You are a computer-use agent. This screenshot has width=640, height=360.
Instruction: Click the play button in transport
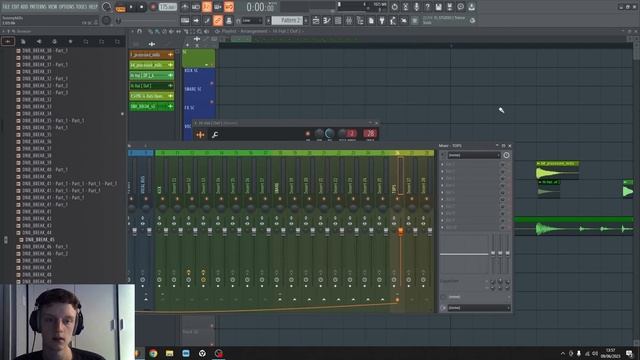[131, 7]
